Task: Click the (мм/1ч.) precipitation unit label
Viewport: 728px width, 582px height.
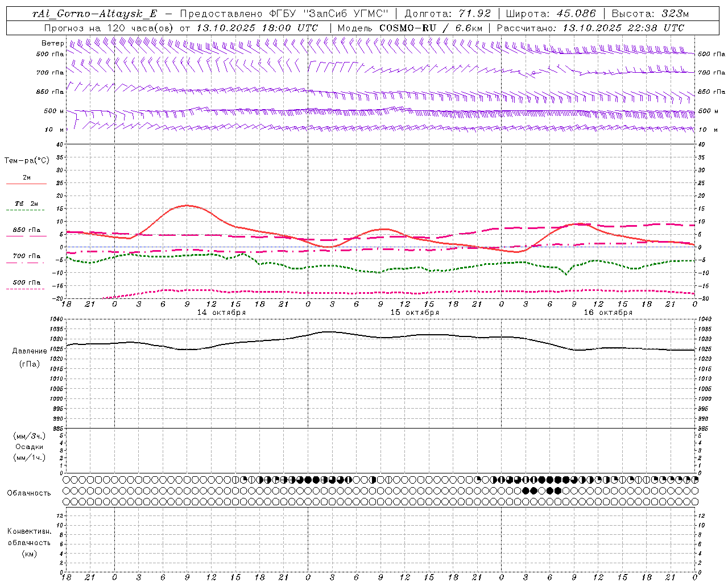Action: point(30,458)
